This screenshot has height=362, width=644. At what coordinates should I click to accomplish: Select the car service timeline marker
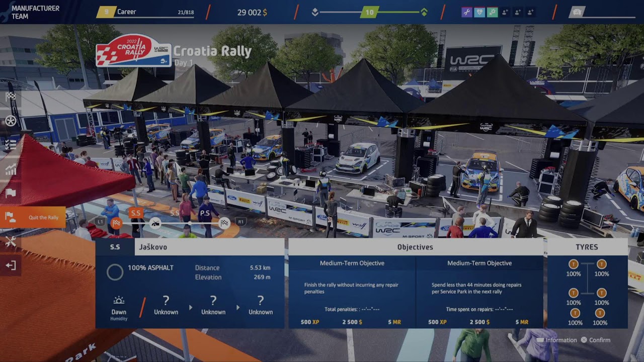155,223
